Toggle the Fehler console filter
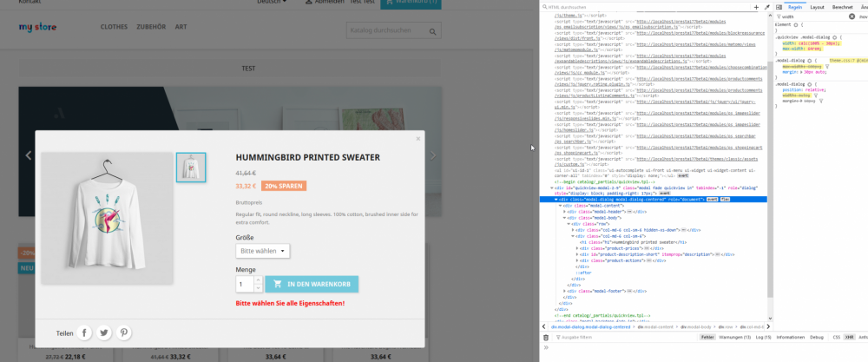 coord(707,337)
